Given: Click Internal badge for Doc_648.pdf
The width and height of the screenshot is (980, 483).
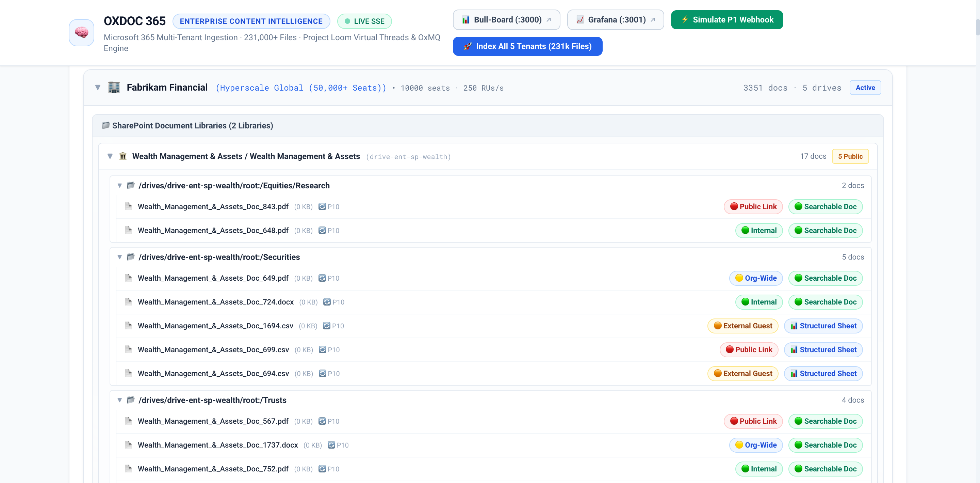Looking at the screenshot, I should (758, 231).
